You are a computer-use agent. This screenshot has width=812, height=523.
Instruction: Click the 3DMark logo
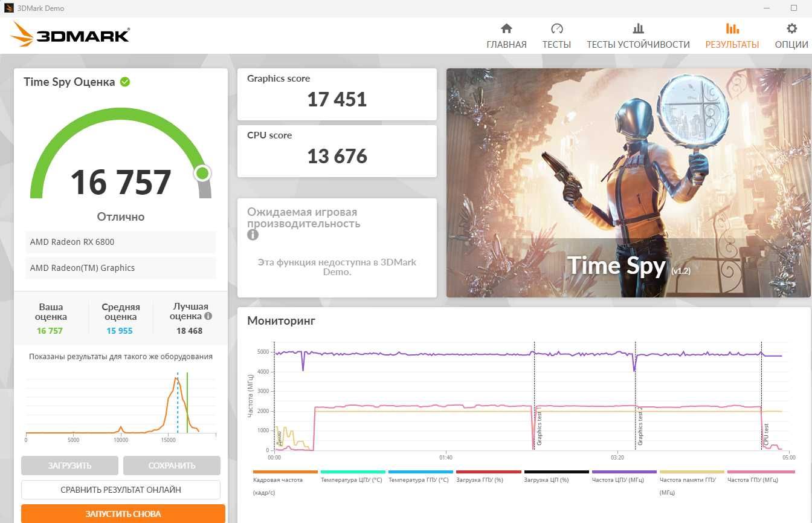point(70,35)
